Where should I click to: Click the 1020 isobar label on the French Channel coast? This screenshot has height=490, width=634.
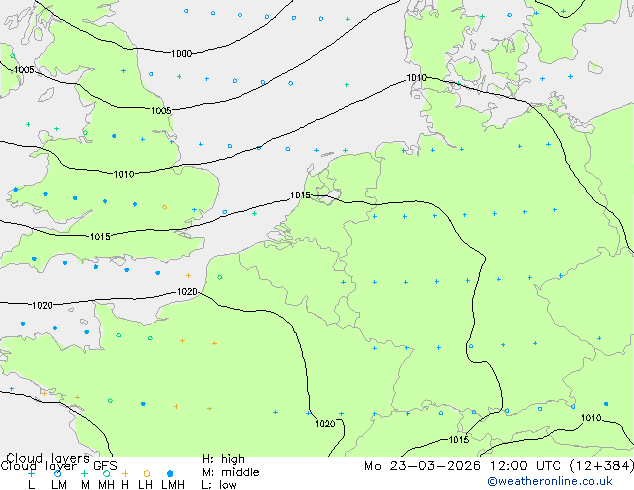click(187, 291)
